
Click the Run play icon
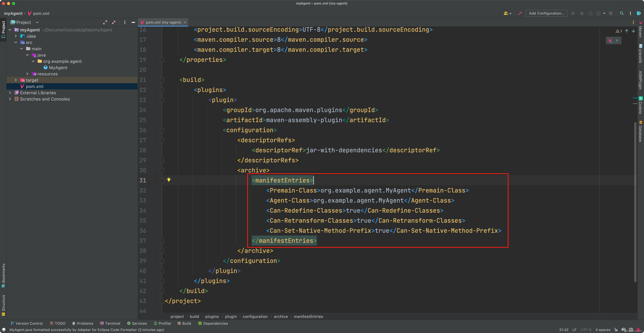click(x=573, y=13)
